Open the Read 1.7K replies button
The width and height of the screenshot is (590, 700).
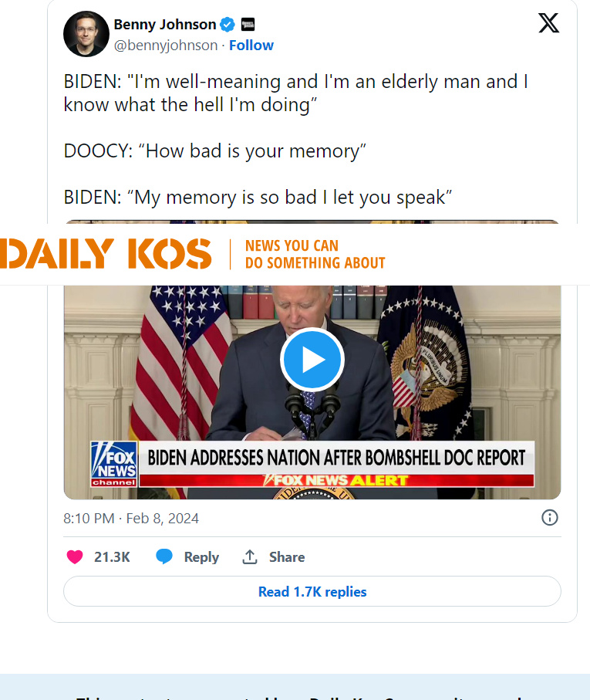point(312,591)
